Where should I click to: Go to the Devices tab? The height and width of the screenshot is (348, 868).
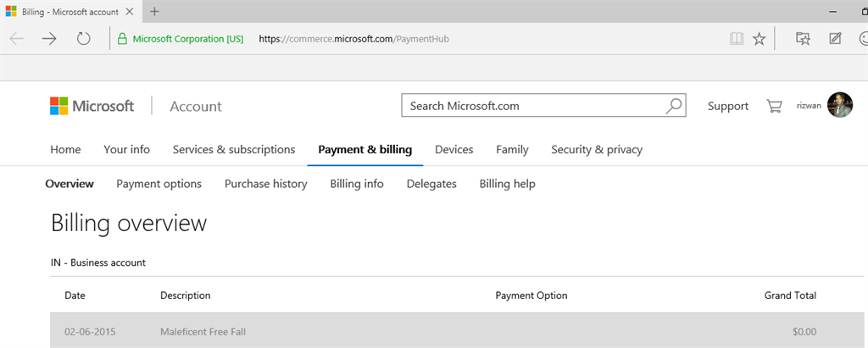point(453,150)
